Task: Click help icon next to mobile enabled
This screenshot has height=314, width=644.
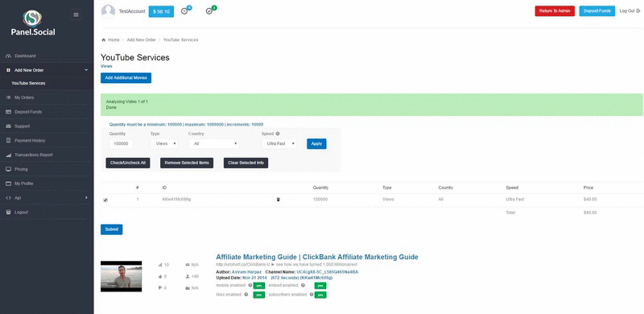Action: [250, 285]
